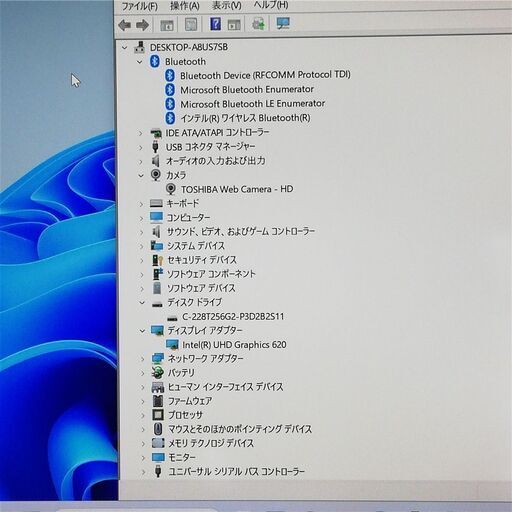Collapse the カメラ category
This screenshot has height=512, width=512.
pyautogui.click(x=141, y=175)
